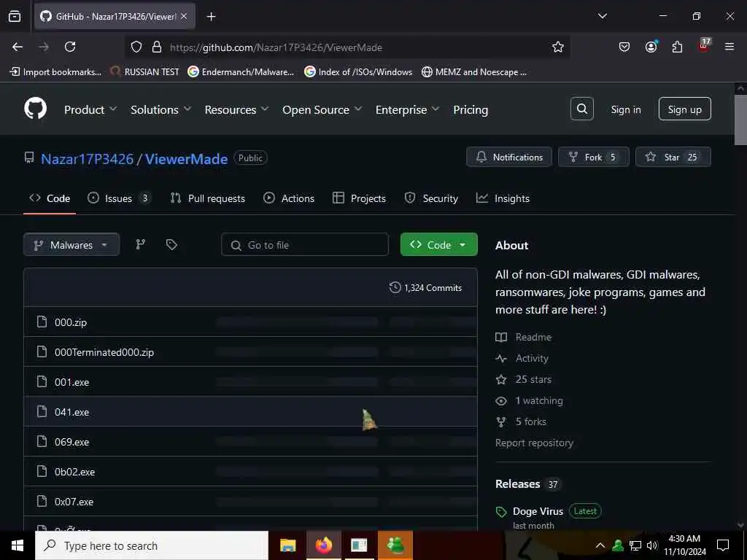Open the Pocket save icon
The width and height of the screenshot is (747, 560).
coord(624,47)
